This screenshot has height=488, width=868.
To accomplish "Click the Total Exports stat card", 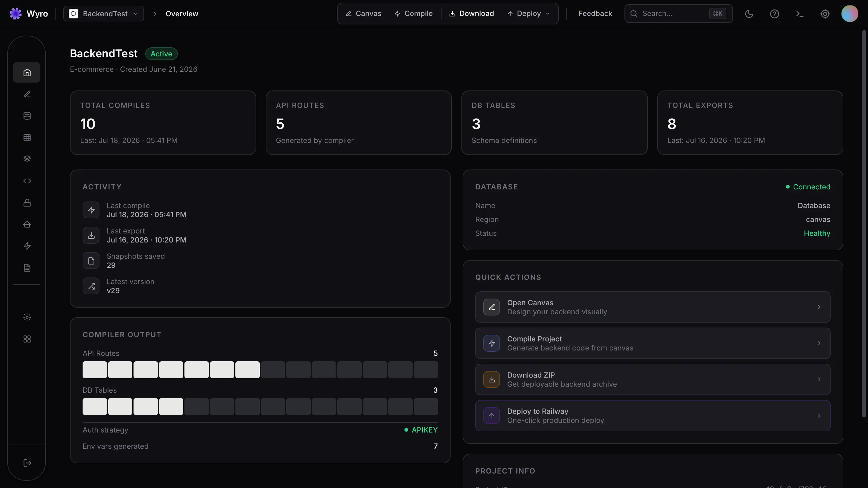I will click(x=750, y=123).
